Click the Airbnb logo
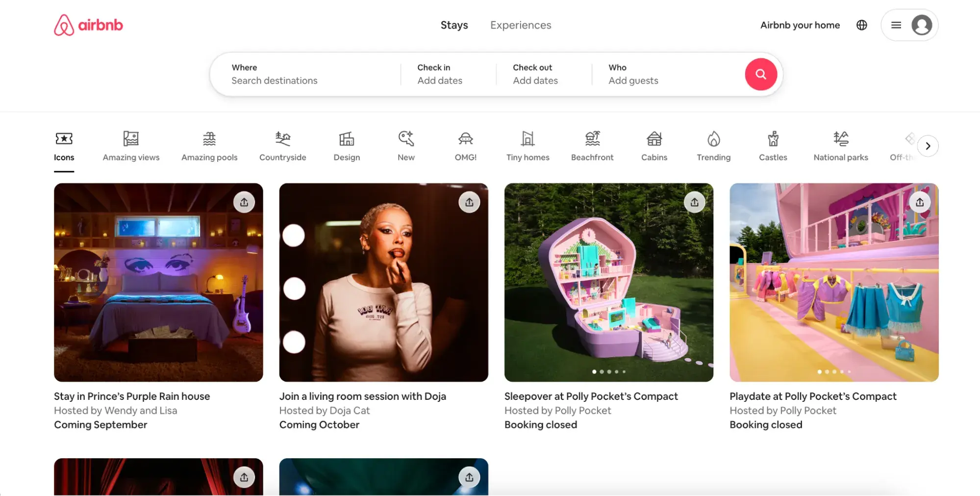 tap(88, 25)
